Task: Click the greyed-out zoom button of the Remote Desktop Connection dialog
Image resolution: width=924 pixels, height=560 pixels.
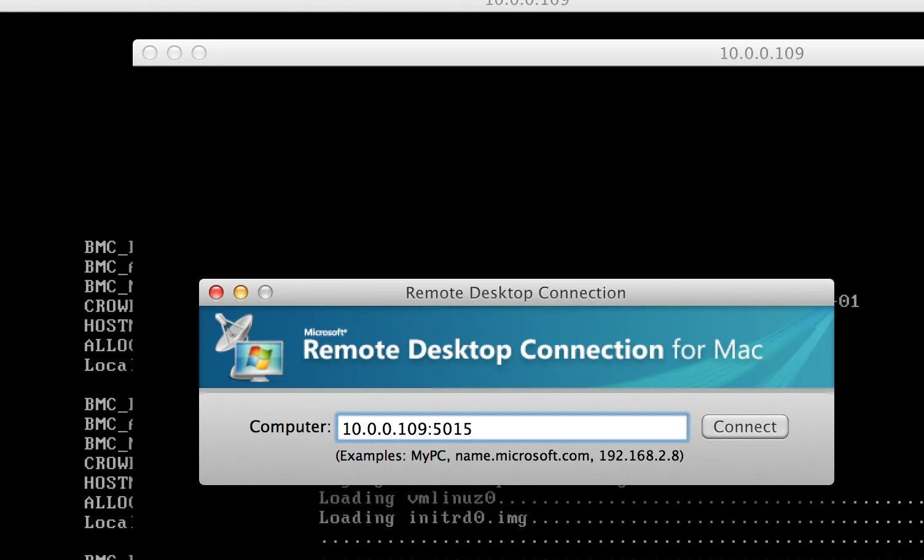Action: click(x=265, y=292)
